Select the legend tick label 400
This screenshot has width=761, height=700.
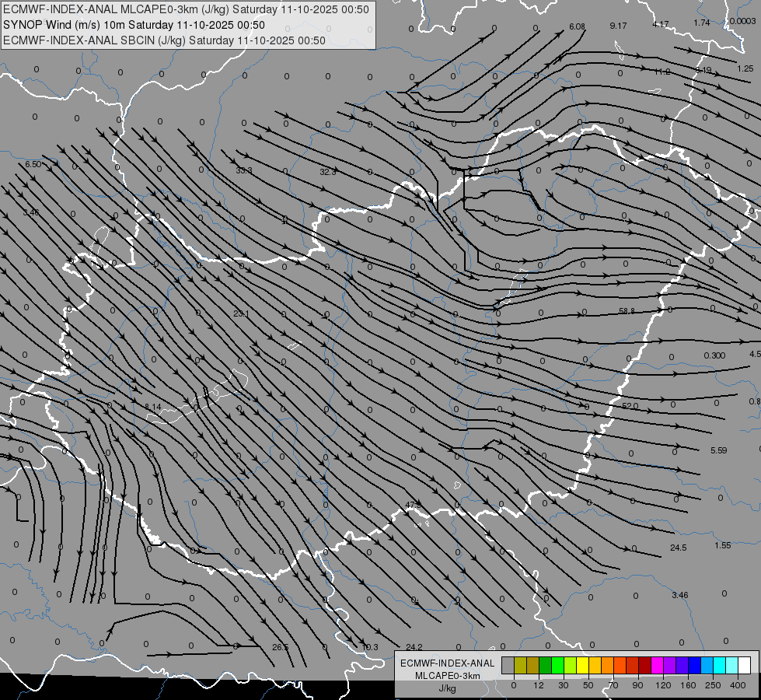point(738,685)
